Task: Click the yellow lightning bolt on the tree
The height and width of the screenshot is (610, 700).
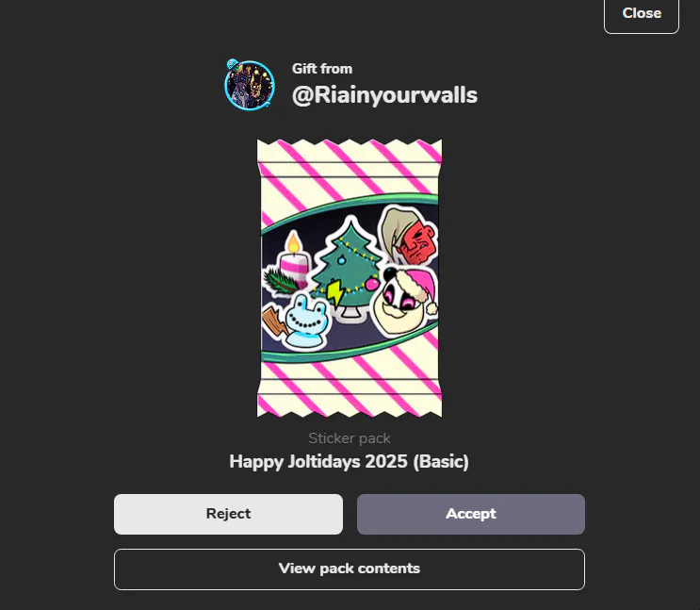Action: [x=334, y=292]
